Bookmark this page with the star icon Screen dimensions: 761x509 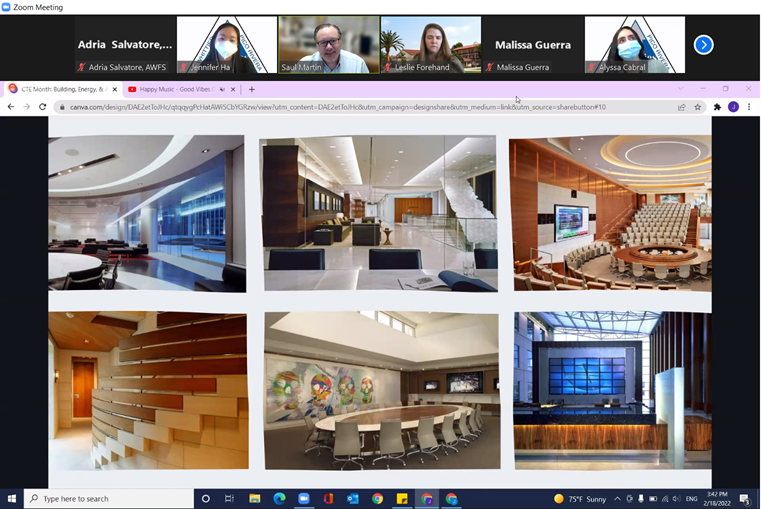[698, 107]
